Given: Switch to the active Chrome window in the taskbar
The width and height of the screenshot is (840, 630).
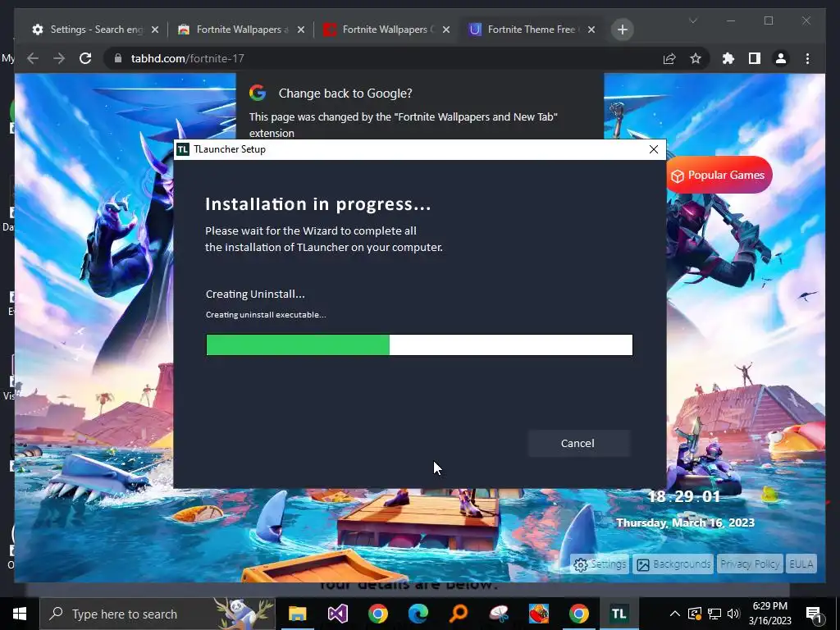Looking at the screenshot, I should click(578, 614).
